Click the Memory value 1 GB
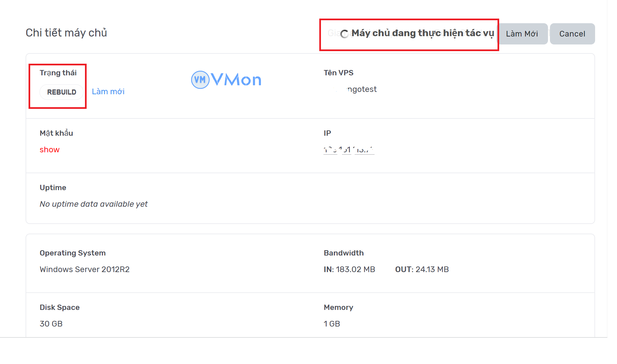The width and height of the screenshot is (617, 364). pos(332,324)
